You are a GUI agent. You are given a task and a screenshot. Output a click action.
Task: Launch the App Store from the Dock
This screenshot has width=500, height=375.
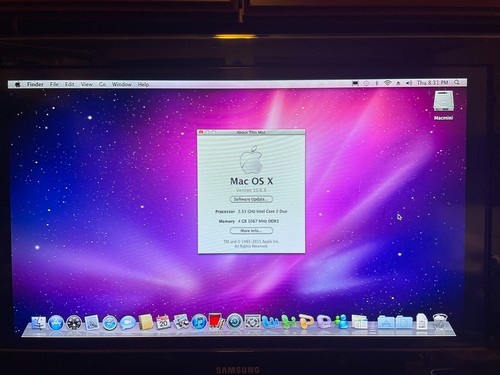coord(56,323)
